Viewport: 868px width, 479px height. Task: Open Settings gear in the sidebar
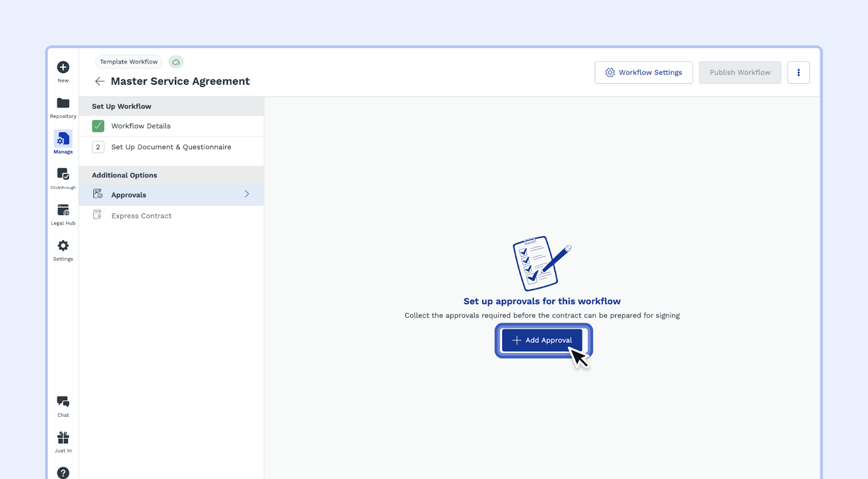pyautogui.click(x=63, y=246)
